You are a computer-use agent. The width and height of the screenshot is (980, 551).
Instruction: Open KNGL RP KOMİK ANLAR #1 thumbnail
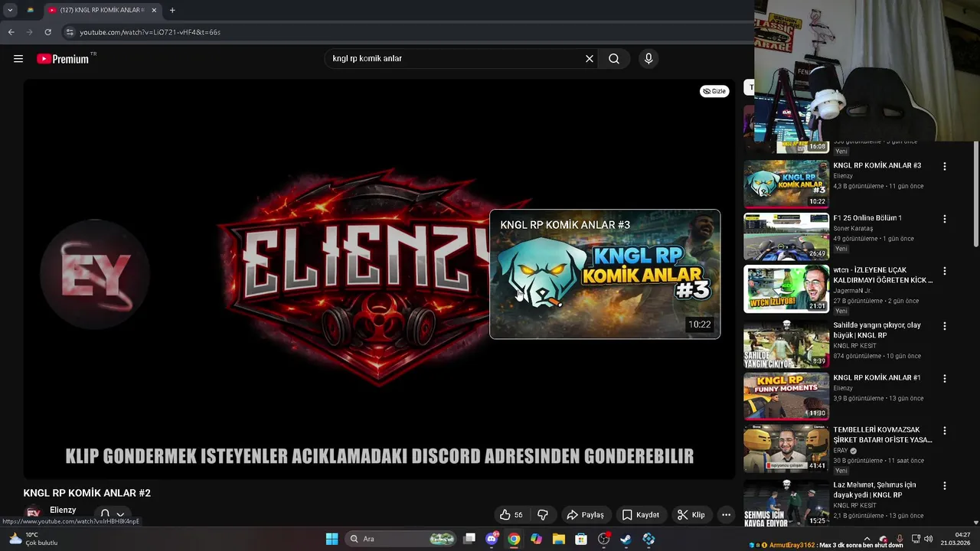(x=786, y=396)
